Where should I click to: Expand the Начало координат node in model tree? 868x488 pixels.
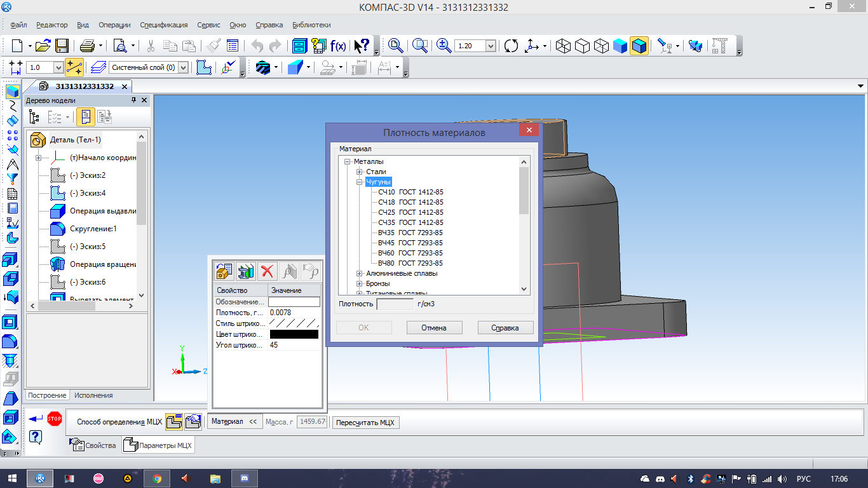point(38,158)
